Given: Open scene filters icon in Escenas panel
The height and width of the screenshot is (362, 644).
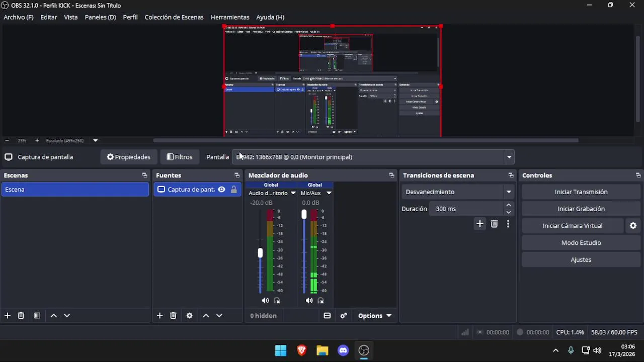Looking at the screenshot, I should [x=37, y=316].
